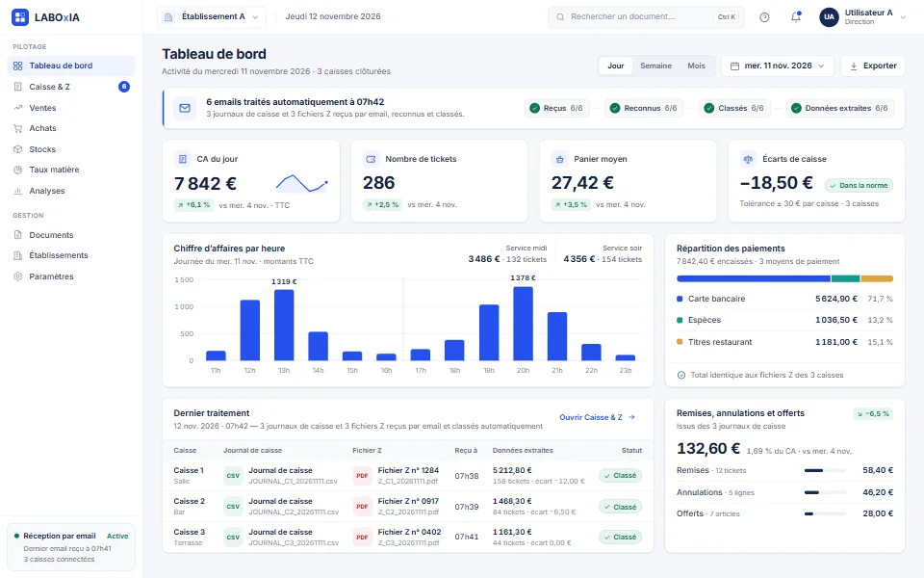Click the UA user avatar

click(829, 17)
